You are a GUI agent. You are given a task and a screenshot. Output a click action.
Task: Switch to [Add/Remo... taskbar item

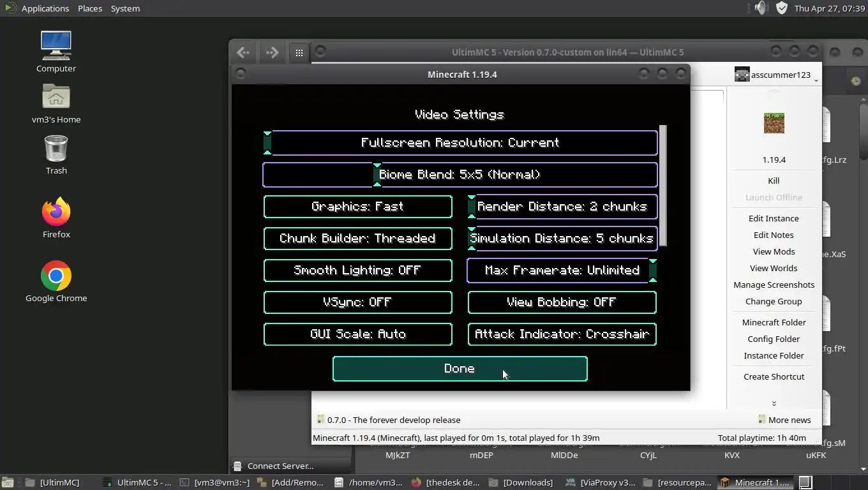click(x=291, y=482)
